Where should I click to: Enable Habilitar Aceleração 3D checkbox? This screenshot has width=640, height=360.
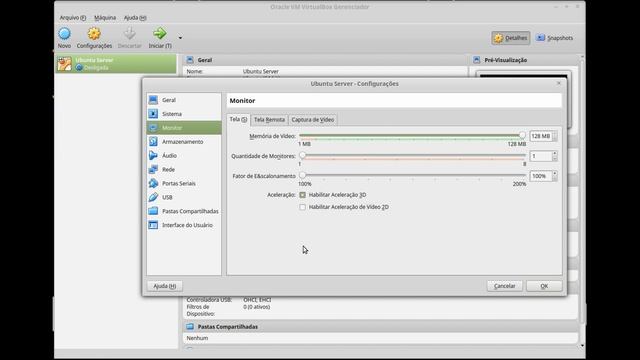[x=302, y=195]
